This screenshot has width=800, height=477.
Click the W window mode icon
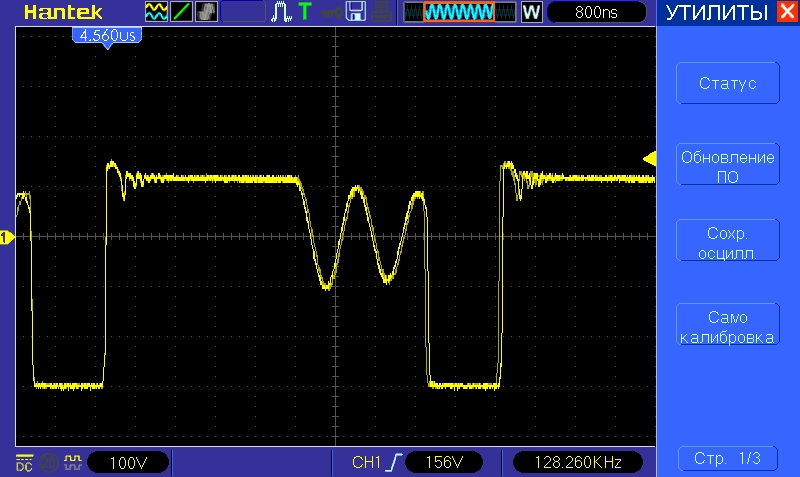pyautogui.click(x=531, y=12)
